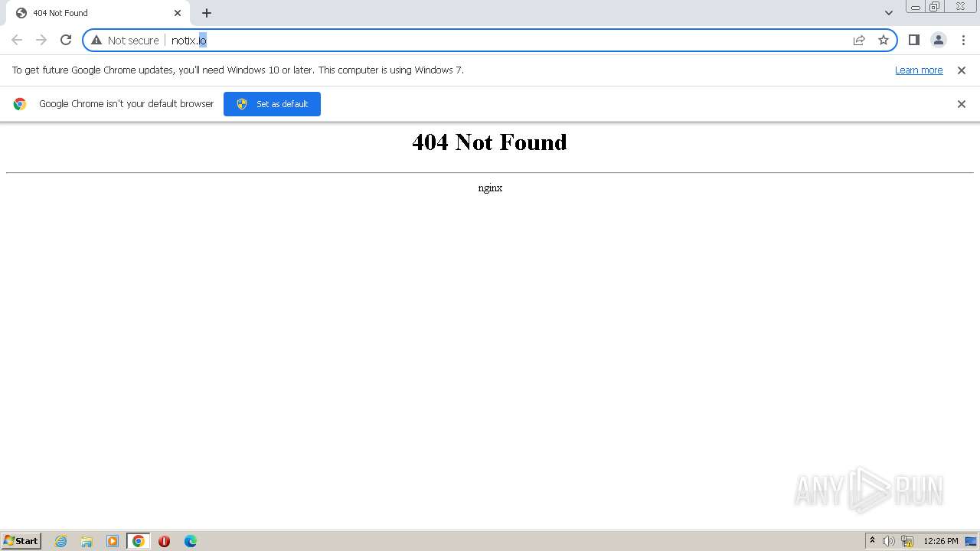Open the Chrome profile avatar

(939, 40)
